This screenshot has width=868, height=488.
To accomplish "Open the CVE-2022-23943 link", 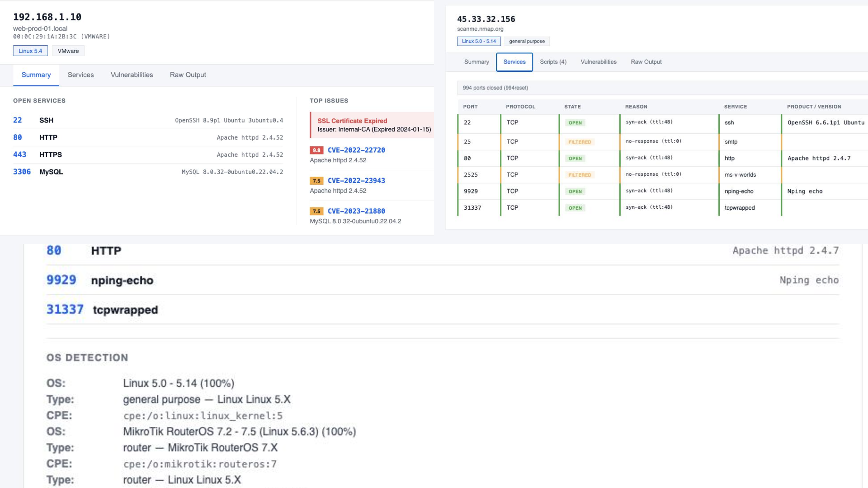I will pos(356,180).
